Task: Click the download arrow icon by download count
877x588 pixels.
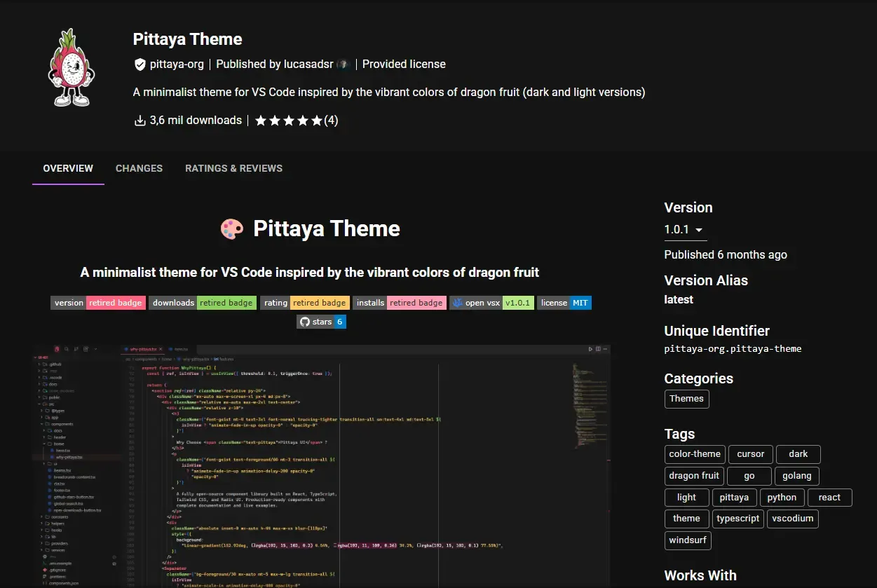Action: [x=140, y=121]
